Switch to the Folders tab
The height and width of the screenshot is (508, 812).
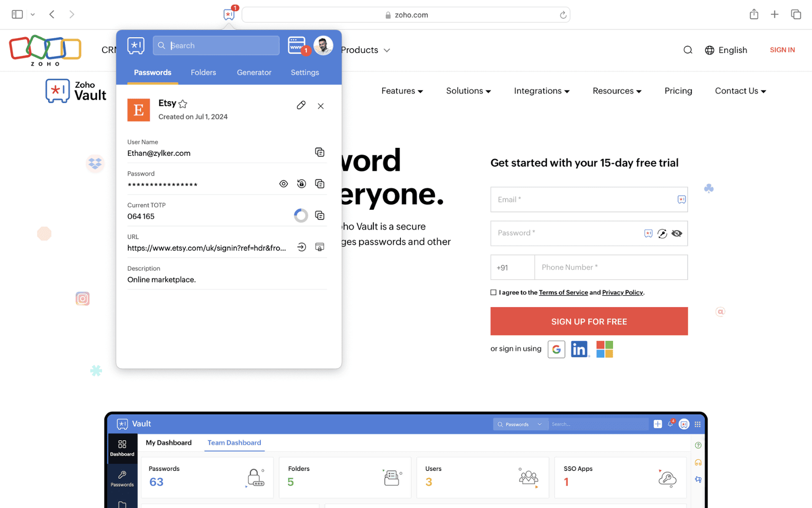coord(204,73)
